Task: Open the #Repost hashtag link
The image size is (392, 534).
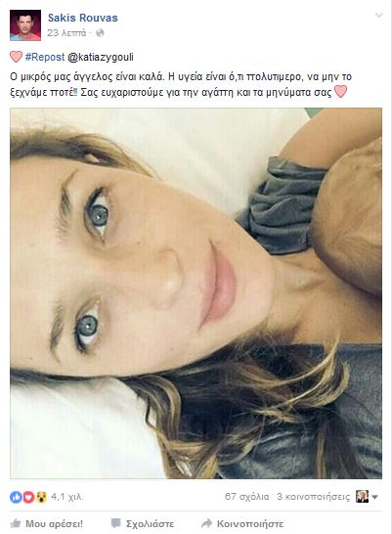Action: pos(45,57)
